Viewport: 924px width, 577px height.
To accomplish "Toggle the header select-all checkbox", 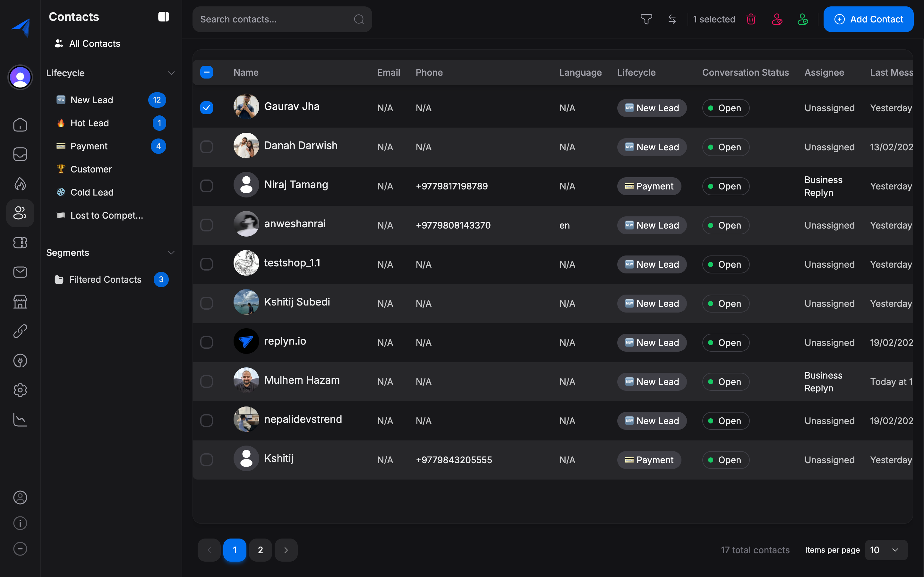I will (x=207, y=72).
